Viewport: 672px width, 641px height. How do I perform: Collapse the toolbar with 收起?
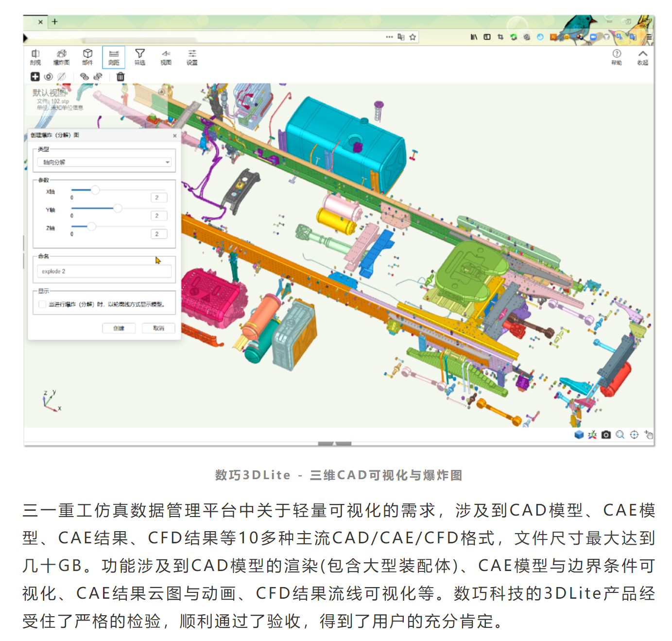click(643, 57)
